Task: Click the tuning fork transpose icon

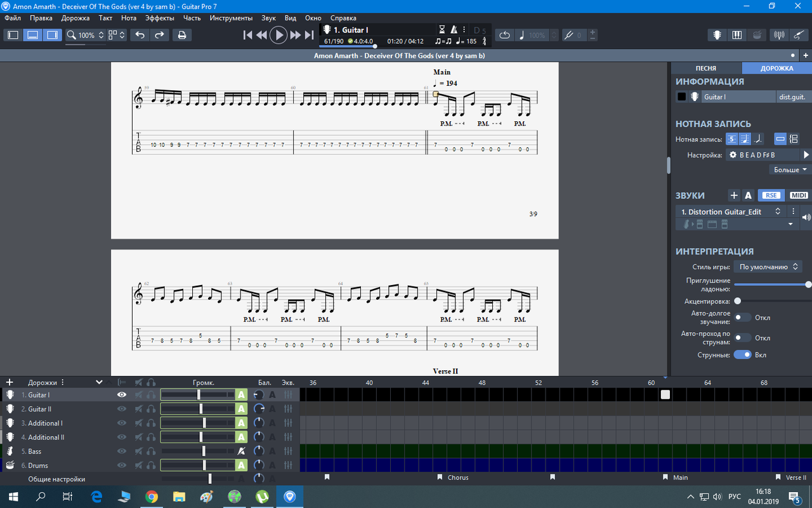Action: click(x=569, y=35)
